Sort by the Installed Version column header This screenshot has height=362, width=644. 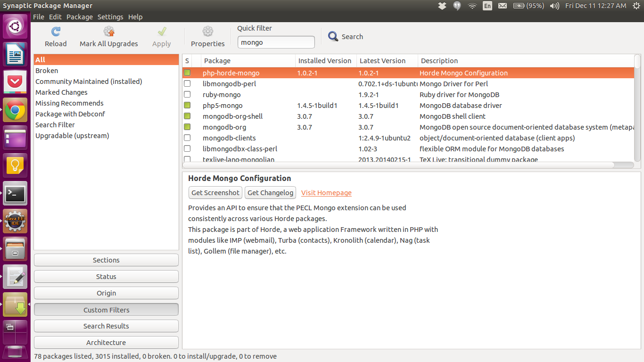point(326,61)
